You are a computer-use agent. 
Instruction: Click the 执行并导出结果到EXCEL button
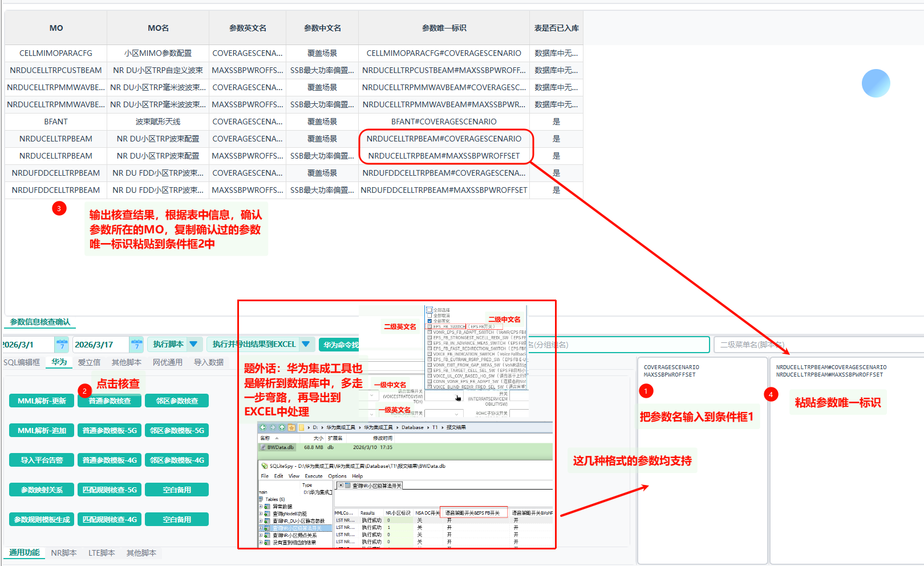pos(254,344)
